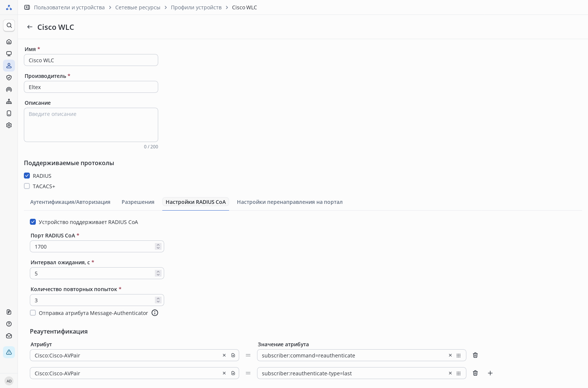Image resolution: width=588 pixels, height=388 pixels.
Task: Open the mail envelope icon in sidebar
Action: (x=9, y=336)
